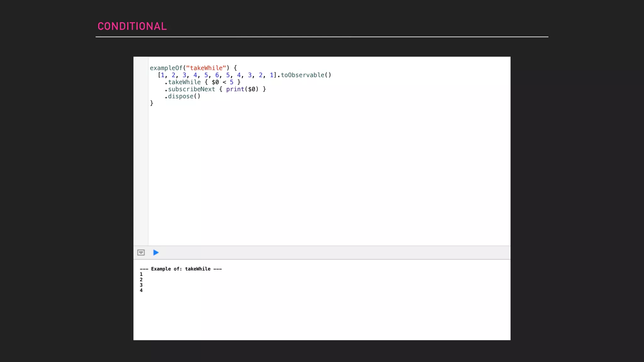This screenshot has width=644, height=362.
Task: Click the print keyword in closure
Action: [x=235, y=89]
